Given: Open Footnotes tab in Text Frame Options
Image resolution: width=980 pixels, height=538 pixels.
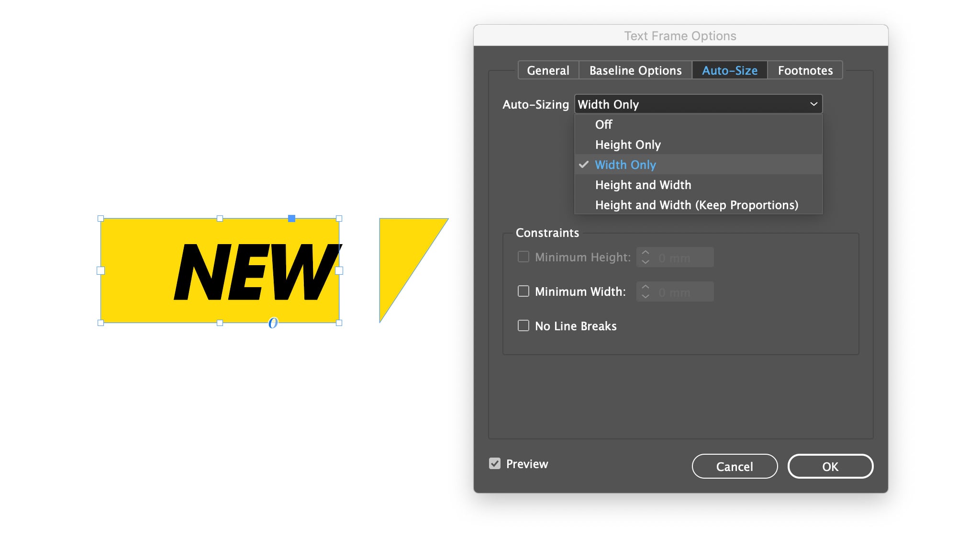Looking at the screenshot, I should point(805,68).
